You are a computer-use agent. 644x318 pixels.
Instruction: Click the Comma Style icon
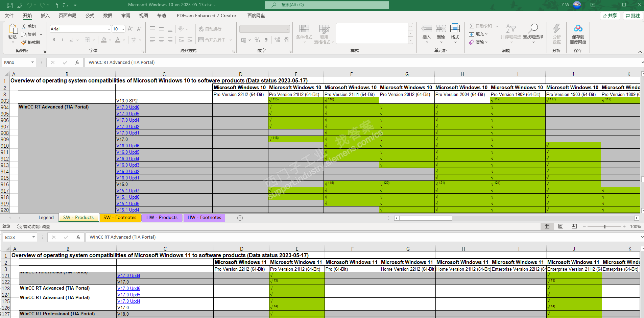tap(266, 40)
